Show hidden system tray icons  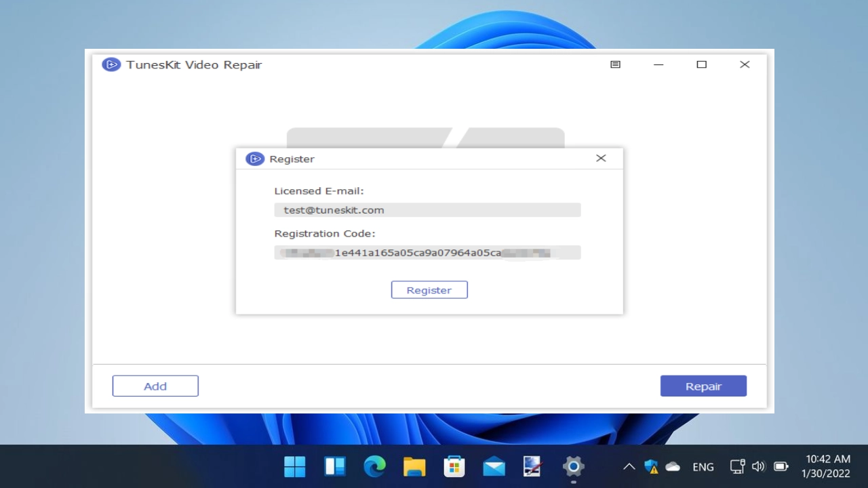point(629,466)
